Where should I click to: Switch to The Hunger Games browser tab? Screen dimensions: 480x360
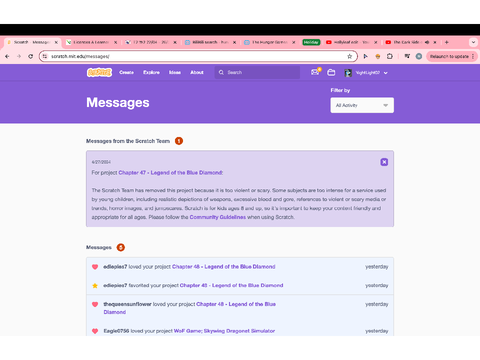click(270, 42)
